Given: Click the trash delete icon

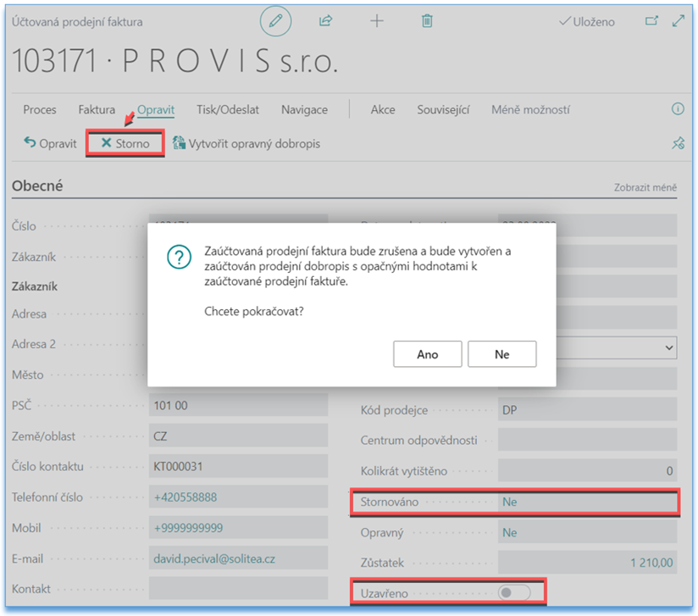Looking at the screenshot, I should tap(428, 22).
